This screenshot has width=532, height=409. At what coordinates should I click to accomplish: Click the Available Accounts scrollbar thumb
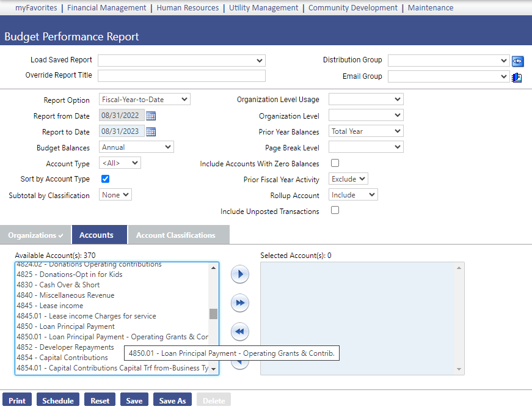[213, 314]
